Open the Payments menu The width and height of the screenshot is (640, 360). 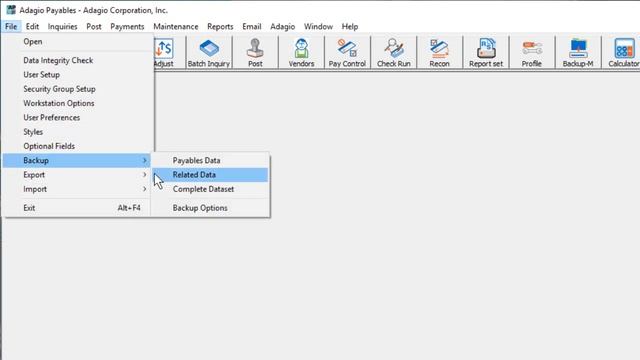[127, 27]
